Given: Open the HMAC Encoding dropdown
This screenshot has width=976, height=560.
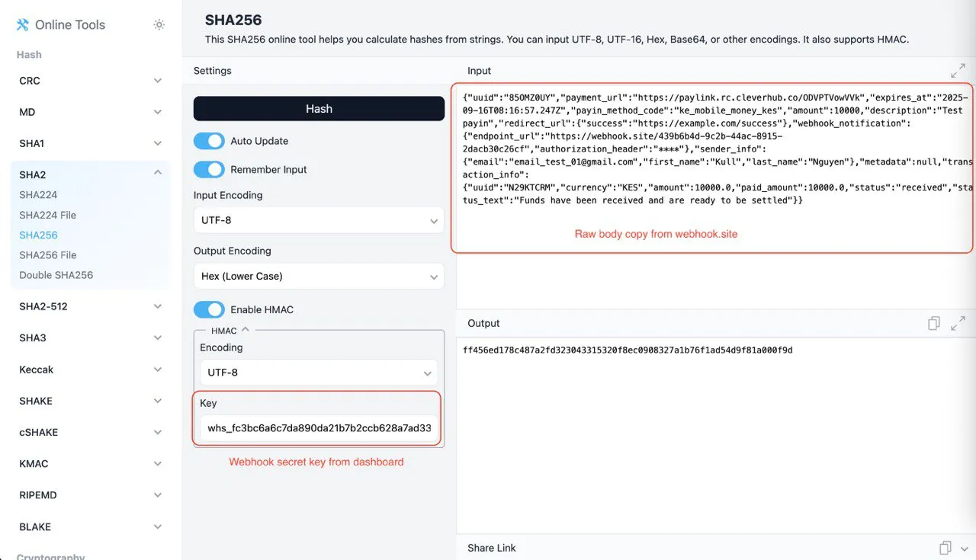Looking at the screenshot, I should 318,373.
